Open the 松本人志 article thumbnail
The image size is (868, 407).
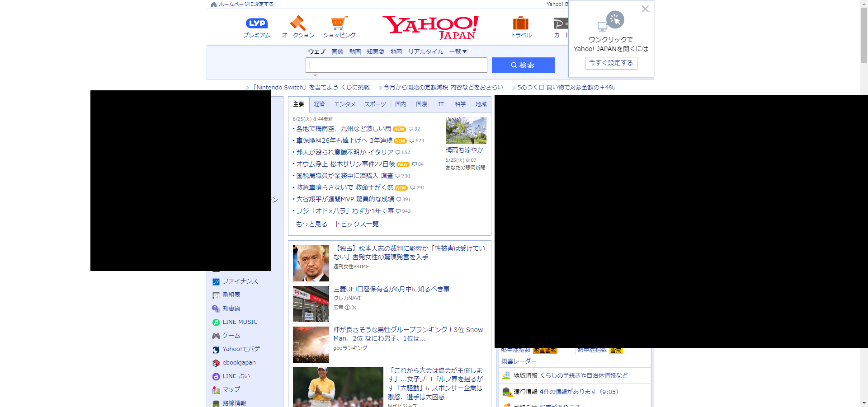tap(311, 263)
